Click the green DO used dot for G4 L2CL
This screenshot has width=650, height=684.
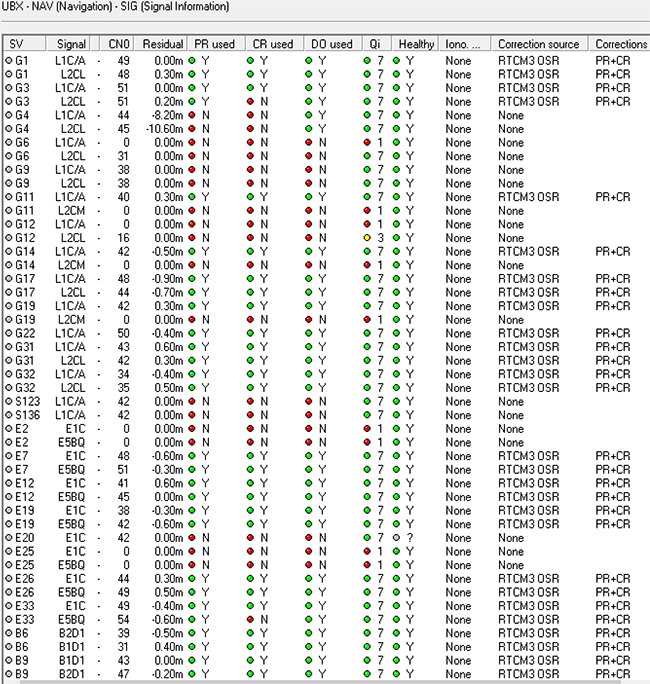(x=309, y=129)
